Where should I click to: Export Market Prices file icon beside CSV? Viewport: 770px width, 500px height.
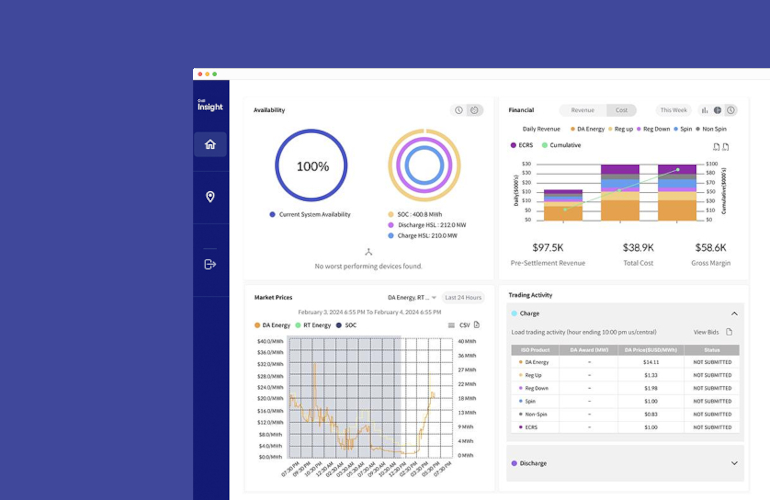pyautogui.click(x=477, y=325)
